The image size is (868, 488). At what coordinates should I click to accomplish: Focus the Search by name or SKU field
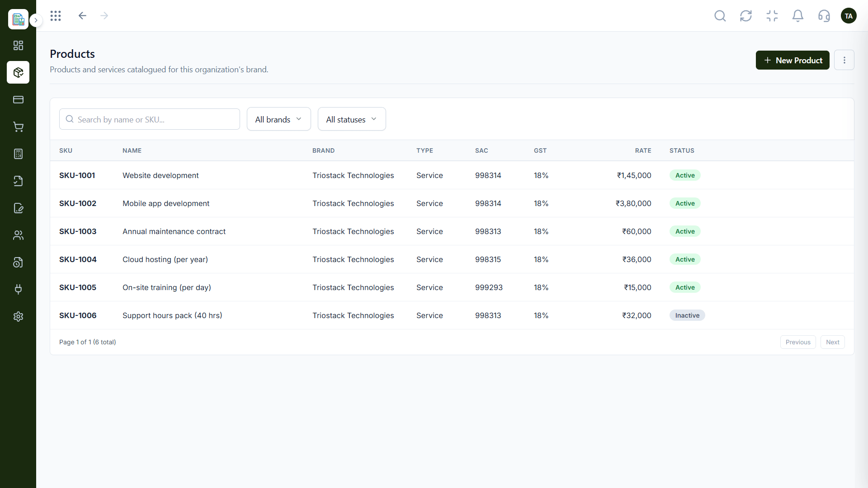coord(150,119)
